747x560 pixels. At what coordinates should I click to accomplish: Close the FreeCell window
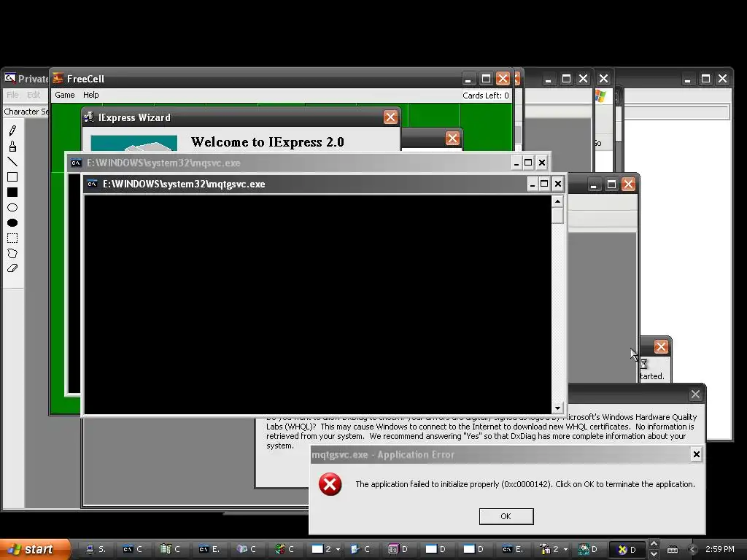coord(503,79)
